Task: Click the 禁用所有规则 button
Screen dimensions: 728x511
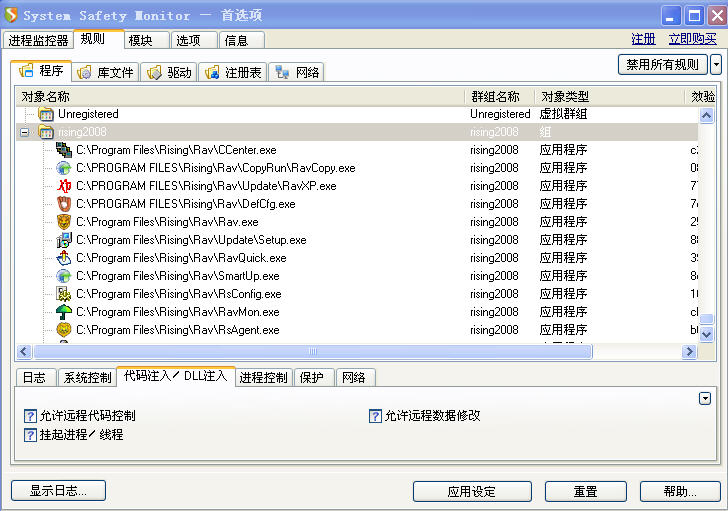Action: (663, 65)
